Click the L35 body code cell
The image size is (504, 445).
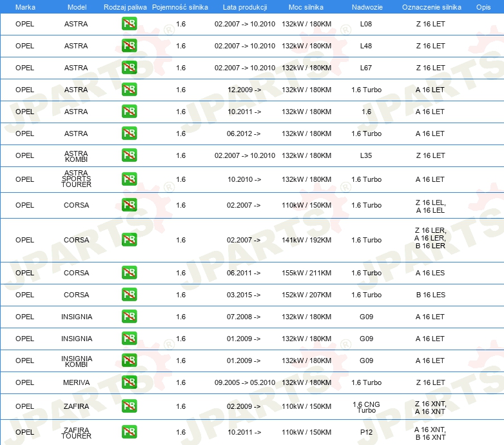366,155
